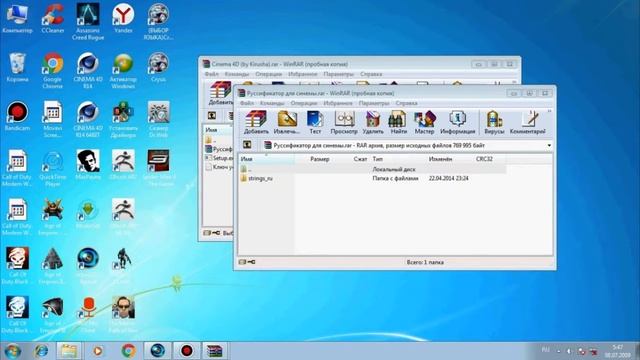Open the Chrome icon on the taskbar
The width and height of the screenshot is (640, 360).
coord(128,351)
